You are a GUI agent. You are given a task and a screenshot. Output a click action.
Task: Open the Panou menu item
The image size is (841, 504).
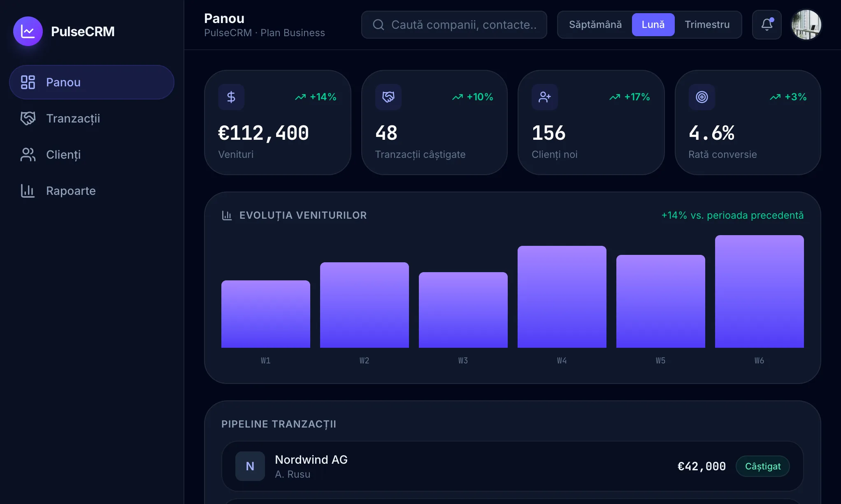(x=92, y=82)
